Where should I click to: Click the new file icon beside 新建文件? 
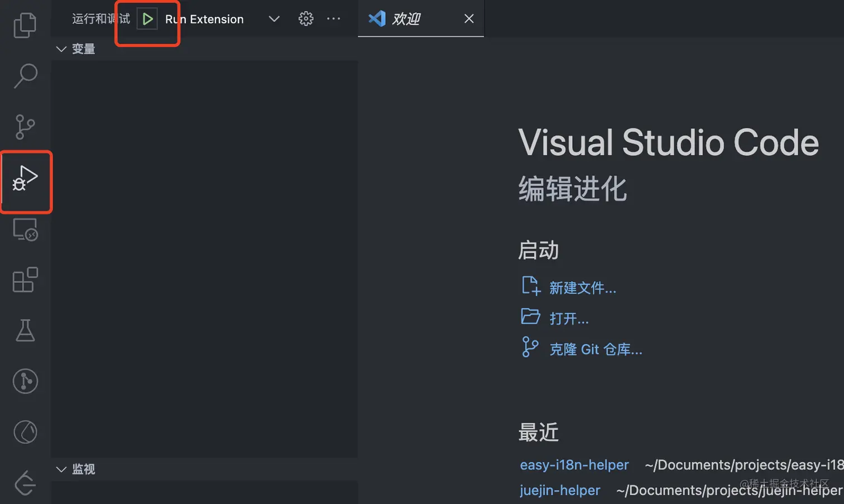(x=531, y=286)
